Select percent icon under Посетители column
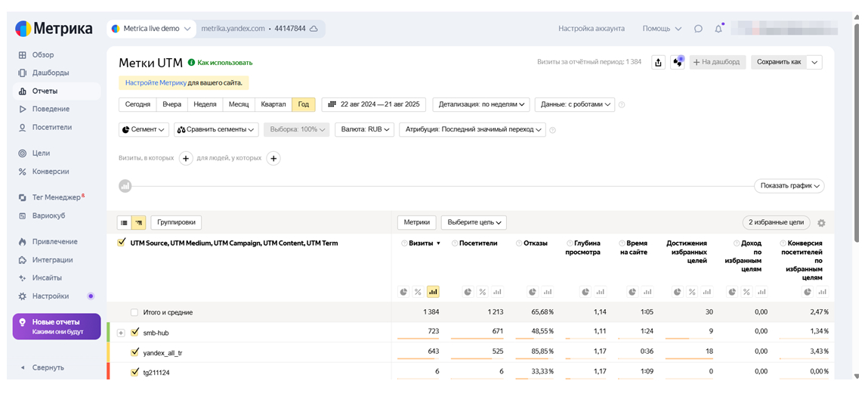Screen dimensions: 868x418 pos(482,292)
